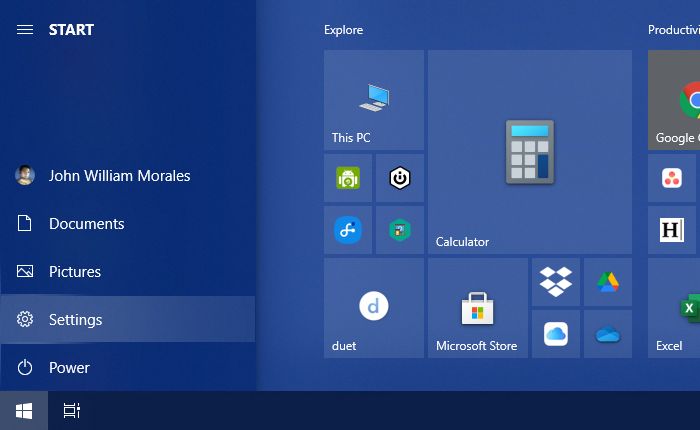Open the black H letter app tile
The width and height of the screenshot is (700, 430).
pyautogui.click(x=672, y=230)
